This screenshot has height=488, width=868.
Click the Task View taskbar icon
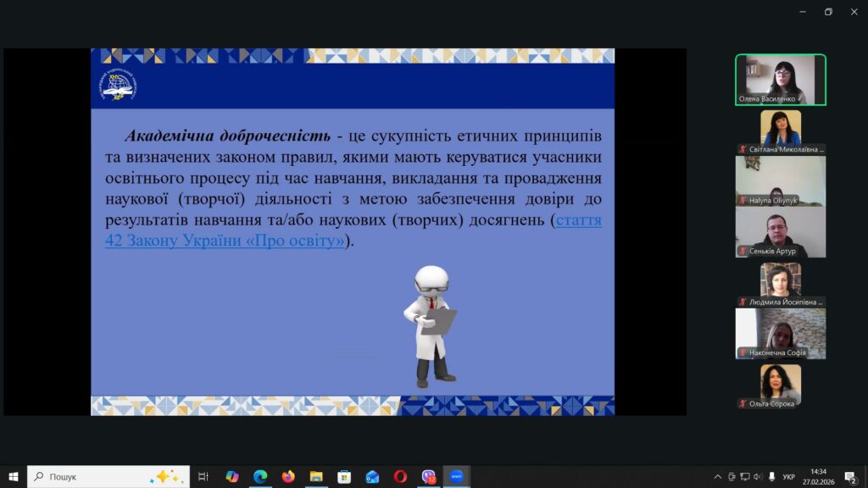point(203,476)
